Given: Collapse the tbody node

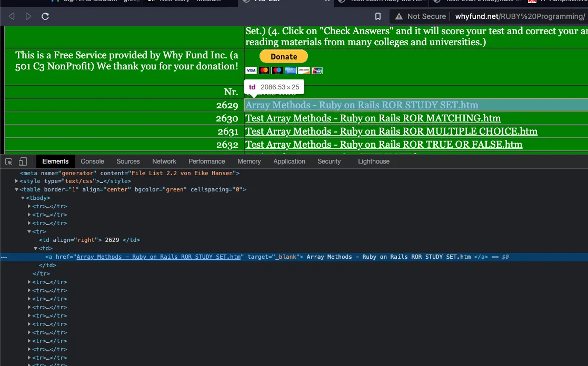Looking at the screenshot, I should 23,198.
